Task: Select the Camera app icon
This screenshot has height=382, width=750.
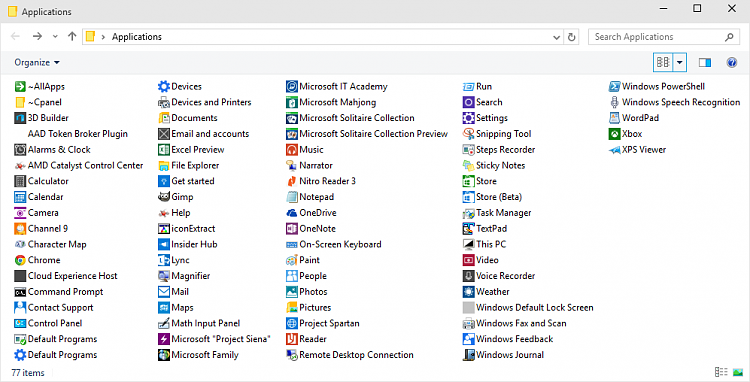Action: tap(20, 213)
